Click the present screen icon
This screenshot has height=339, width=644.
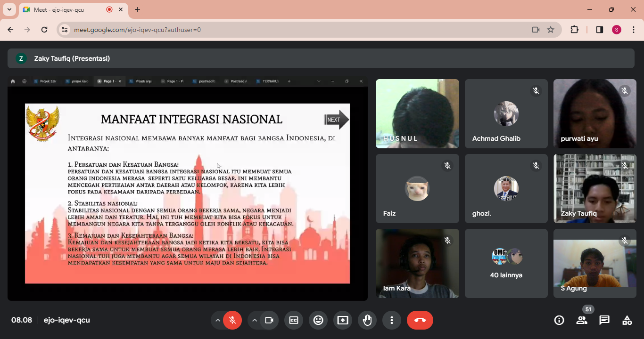tap(343, 320)
